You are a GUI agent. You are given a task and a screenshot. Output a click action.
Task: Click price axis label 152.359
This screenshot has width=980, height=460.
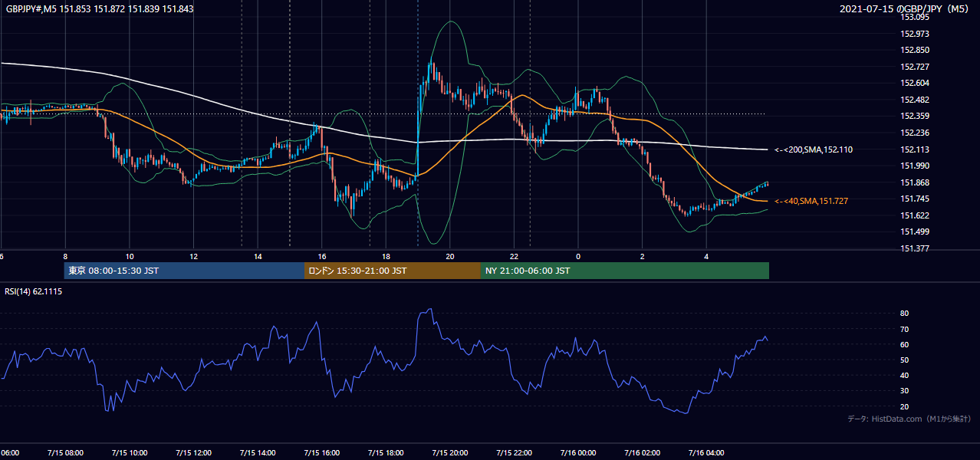[x=915, y=116]
